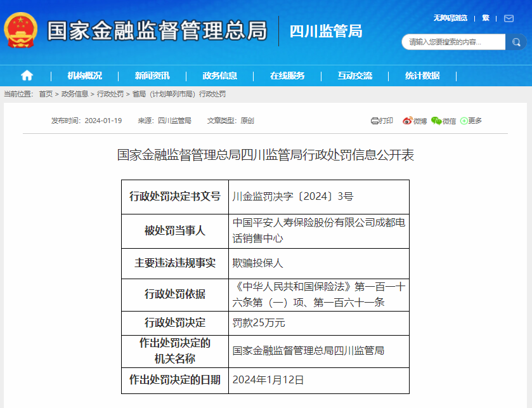Click the 行政处罚决定 row header

175,323
